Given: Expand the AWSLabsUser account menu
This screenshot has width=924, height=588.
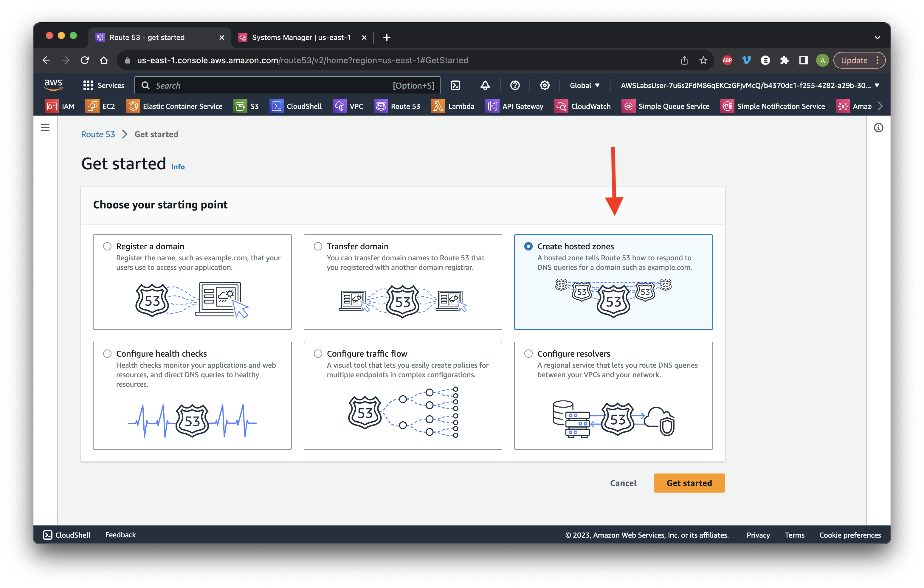Looking at the screenshot, I should point(750,85).
